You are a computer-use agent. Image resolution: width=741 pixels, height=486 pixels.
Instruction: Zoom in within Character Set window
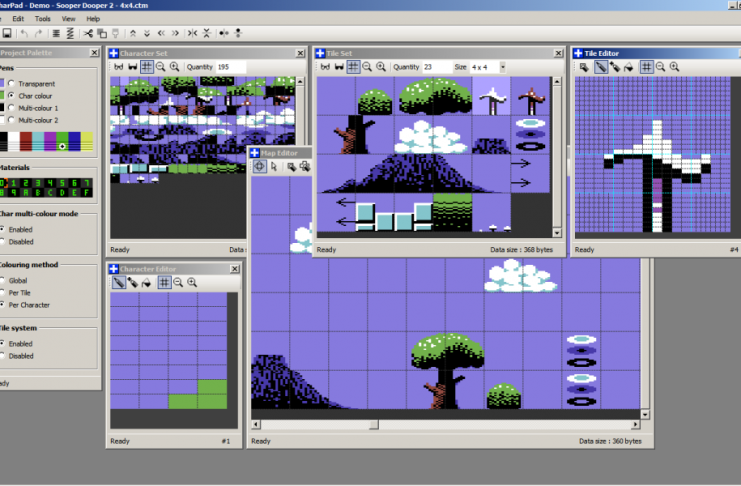pos(174,67)
